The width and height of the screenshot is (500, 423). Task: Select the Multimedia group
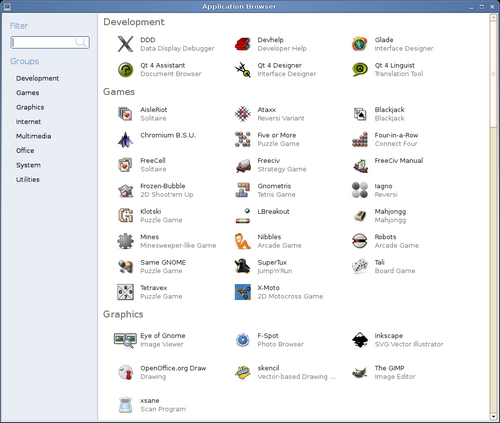tap(33, 136)
